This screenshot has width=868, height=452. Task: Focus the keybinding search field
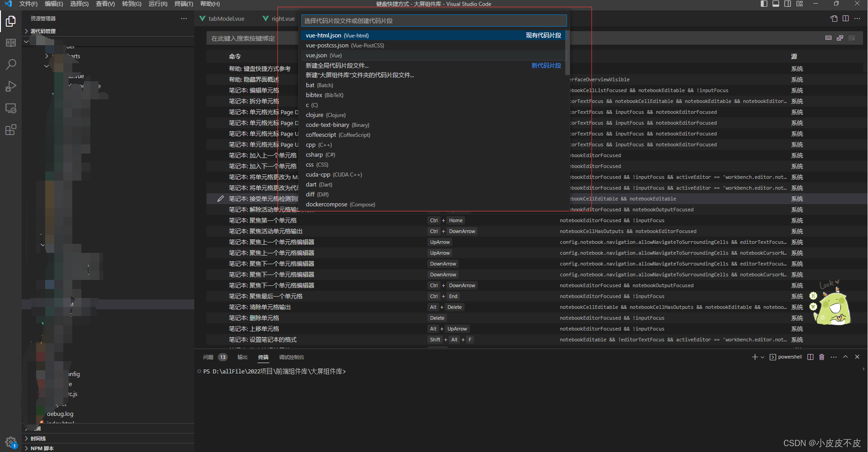[x=253, y=38]
